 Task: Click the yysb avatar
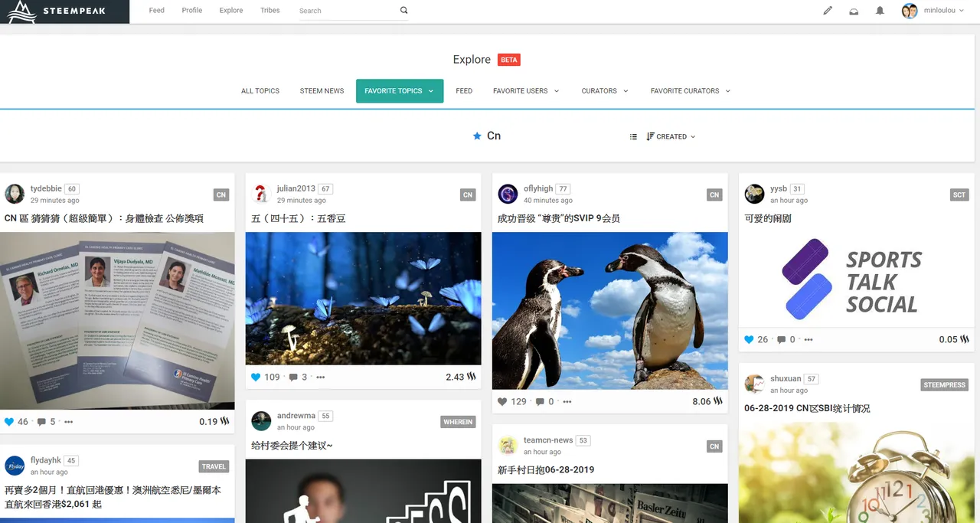click(x=754, y=194)
